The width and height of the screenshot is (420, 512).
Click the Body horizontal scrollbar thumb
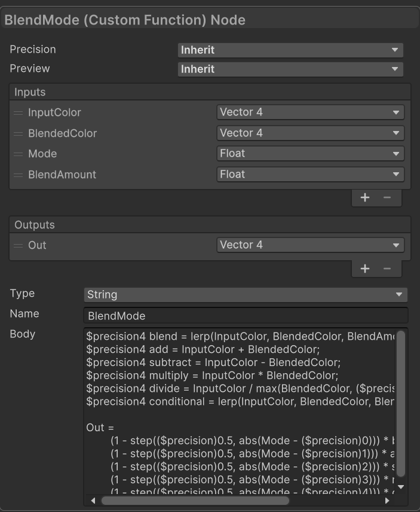tap(195, 501)
